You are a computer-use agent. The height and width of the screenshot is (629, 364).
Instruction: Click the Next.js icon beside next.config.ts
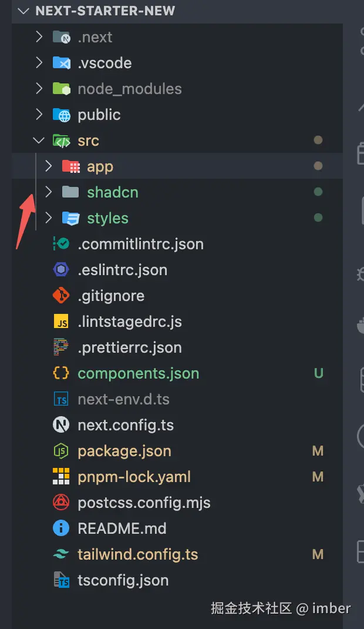point(61,425)
